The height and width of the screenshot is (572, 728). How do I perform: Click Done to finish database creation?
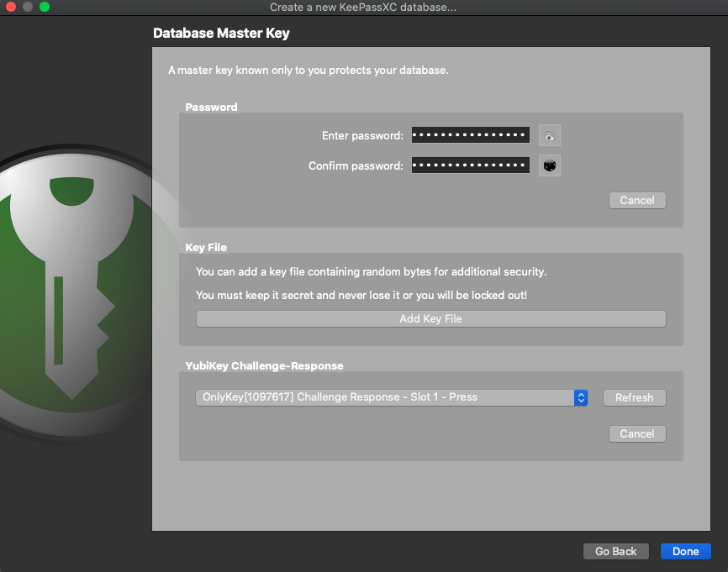click(x=686, y=551)
